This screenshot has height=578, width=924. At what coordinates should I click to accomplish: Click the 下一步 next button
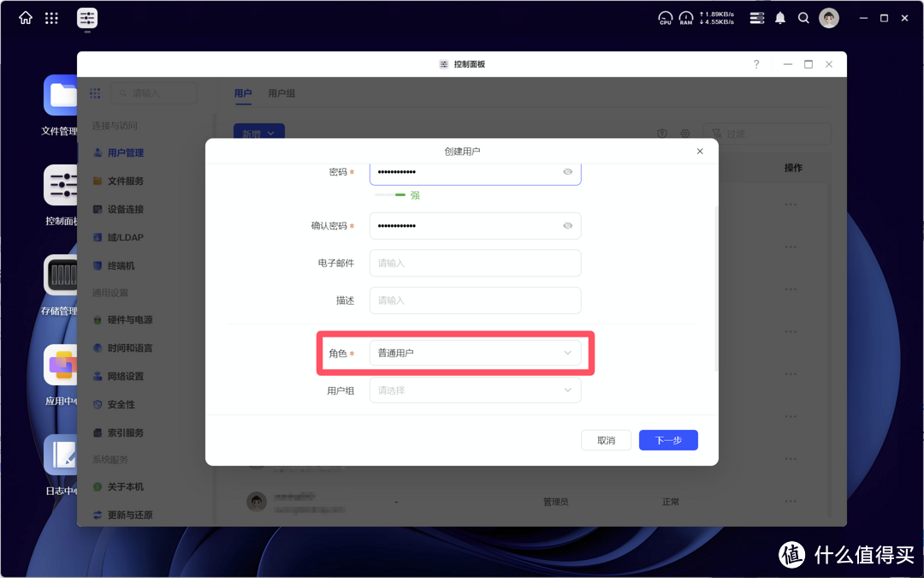click(668, 439)
